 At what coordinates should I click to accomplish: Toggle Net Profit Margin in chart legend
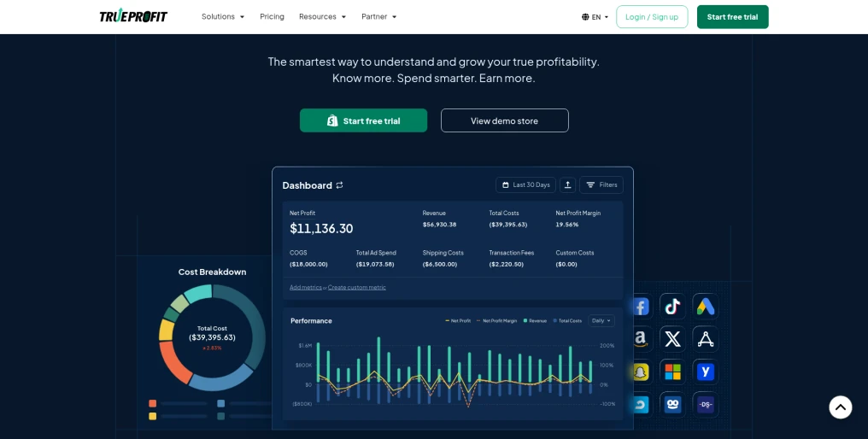click(x=496, y=321)
